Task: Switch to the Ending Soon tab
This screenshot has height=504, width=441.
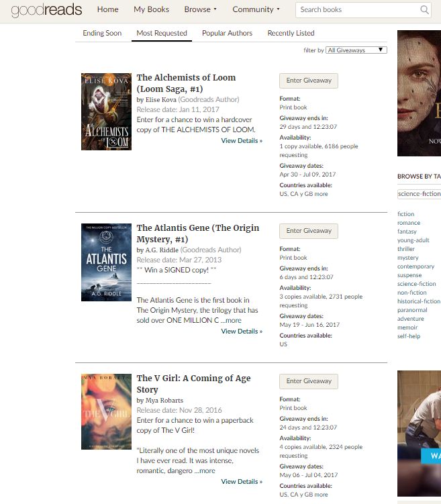Action: click(x=102, y=33)
